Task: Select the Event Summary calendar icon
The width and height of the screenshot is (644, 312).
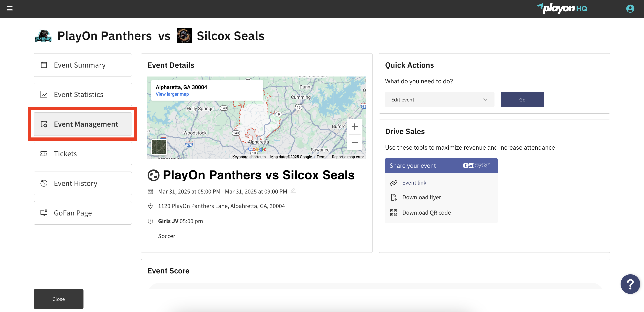Action: tap(44, 65)
